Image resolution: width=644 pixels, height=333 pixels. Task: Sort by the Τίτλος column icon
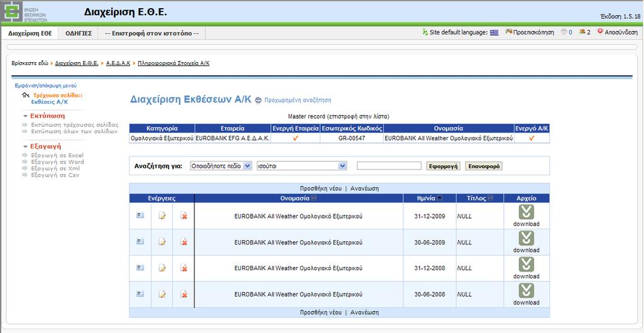[x=491, y=199]
